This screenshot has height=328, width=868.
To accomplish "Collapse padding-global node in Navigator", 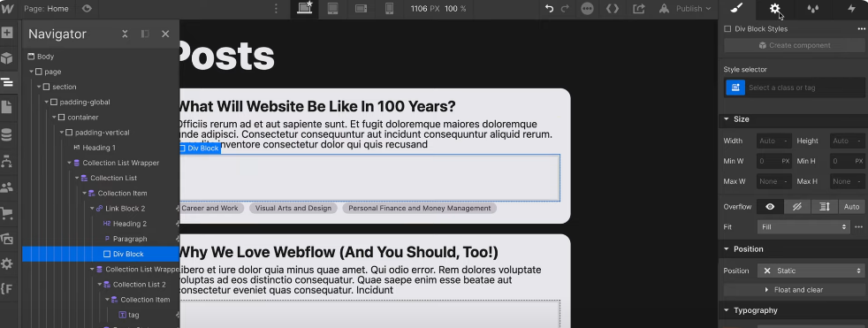I will [x=47, y=103].
